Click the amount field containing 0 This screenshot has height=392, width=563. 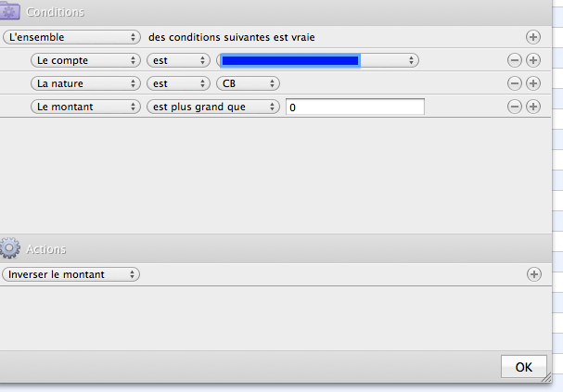click(x=355, y=107)
